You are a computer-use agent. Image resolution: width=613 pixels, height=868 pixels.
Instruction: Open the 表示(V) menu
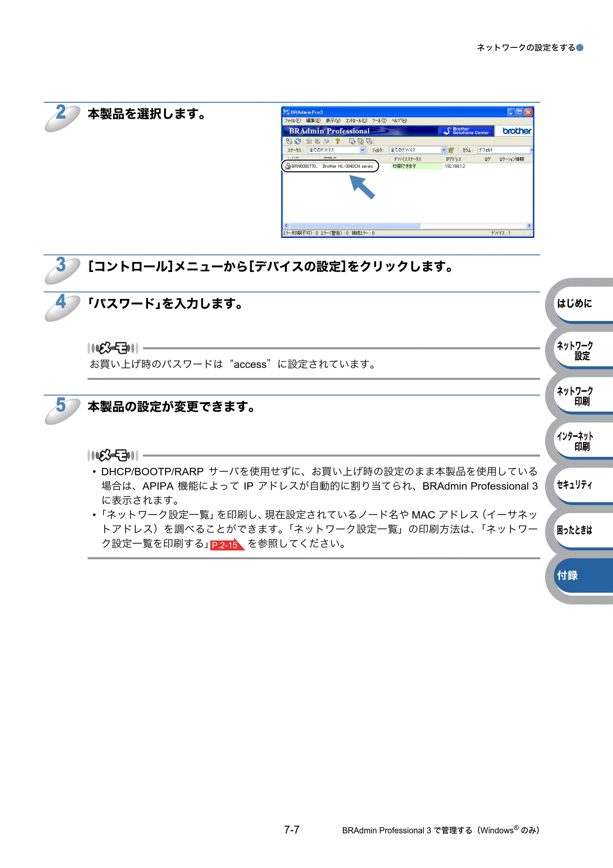coord(333,120)
